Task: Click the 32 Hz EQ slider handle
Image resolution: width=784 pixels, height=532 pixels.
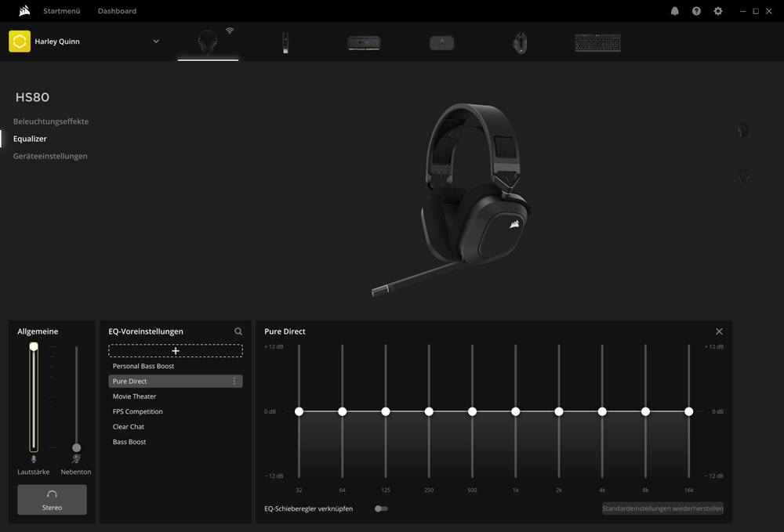Action: [299, 411]
